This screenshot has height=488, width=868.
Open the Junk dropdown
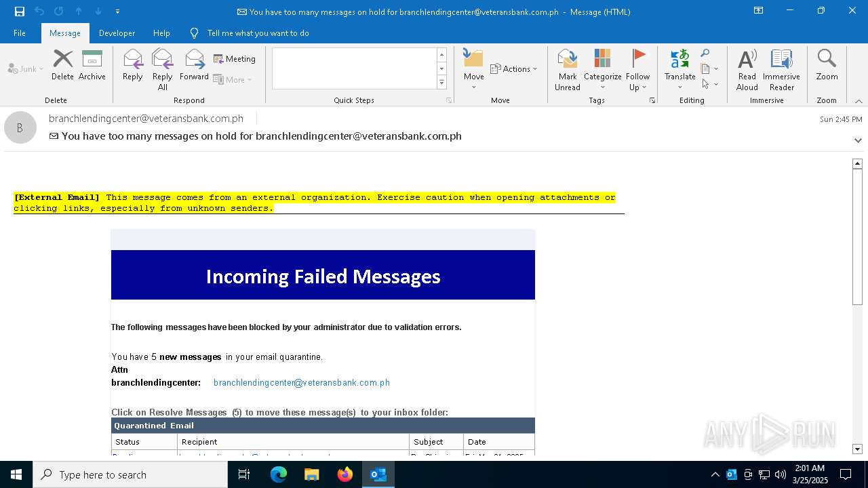click(26, 68)
